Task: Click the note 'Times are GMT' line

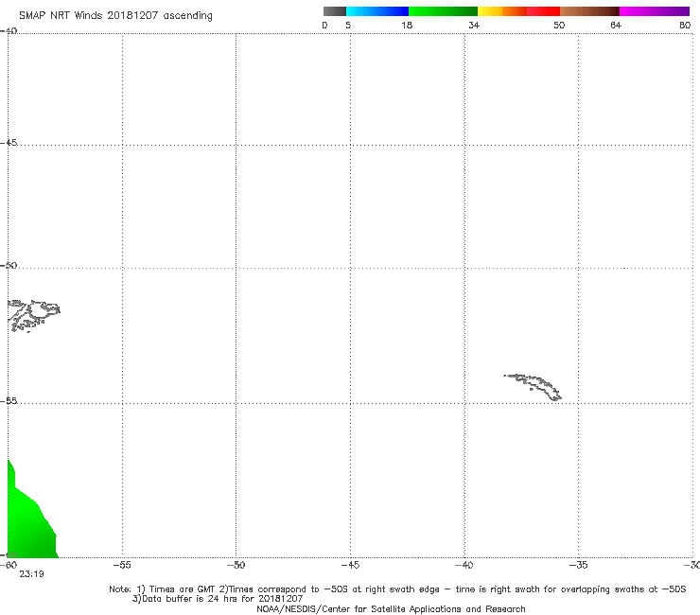Action: [397, 589]
